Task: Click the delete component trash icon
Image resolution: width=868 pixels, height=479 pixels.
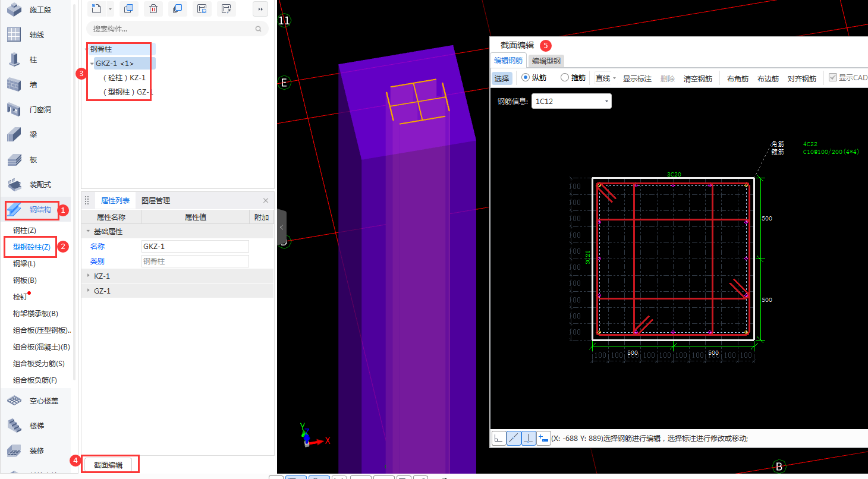Action: pos(153,9)
